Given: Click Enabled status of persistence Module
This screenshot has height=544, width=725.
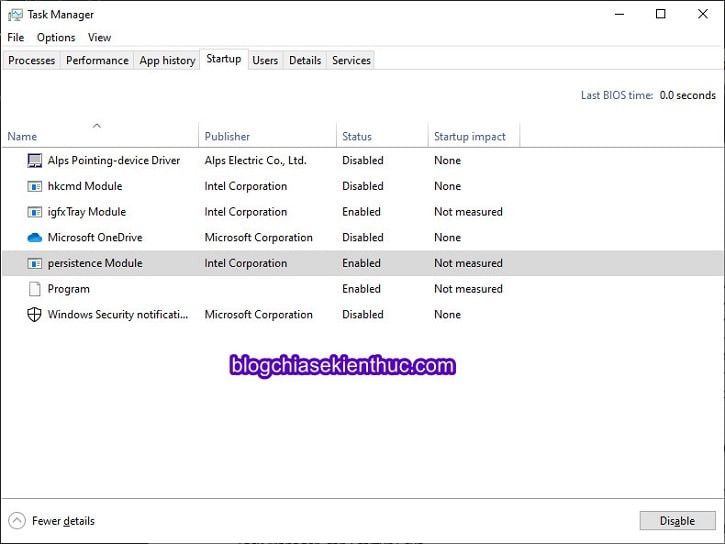Looking at the screenshot, I should 361,263.
